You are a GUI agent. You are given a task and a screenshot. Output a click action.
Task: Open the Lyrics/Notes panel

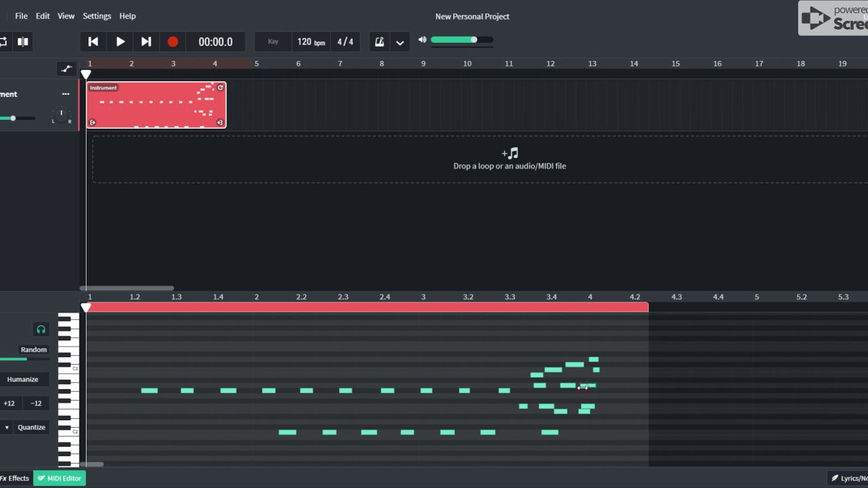click(x=848, y=479)
